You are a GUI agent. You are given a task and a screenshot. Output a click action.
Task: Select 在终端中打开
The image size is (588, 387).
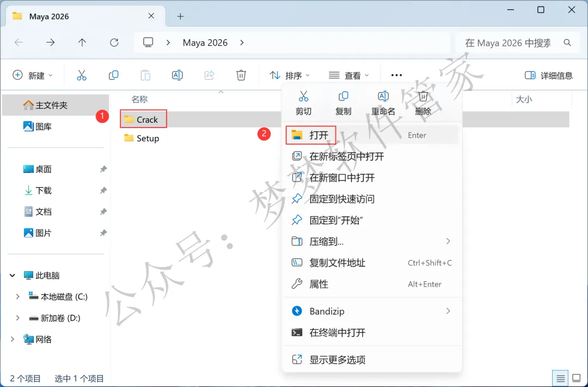coord(371,332)
